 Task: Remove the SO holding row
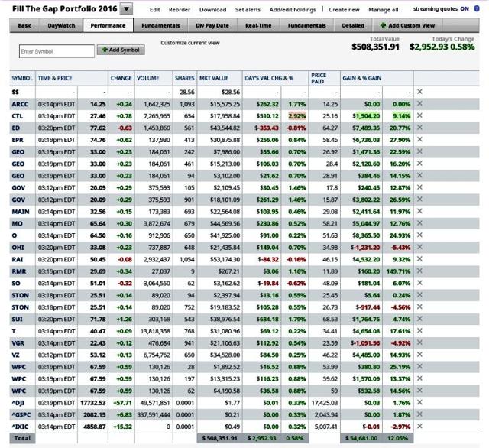pyautogui.click(x=419, y=283)
